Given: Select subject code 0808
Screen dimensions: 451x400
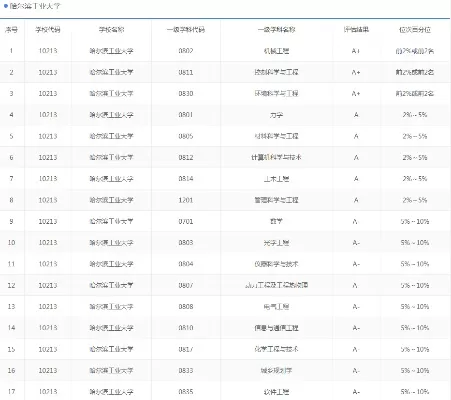Looking at the screenshot, I should point(186,307).
